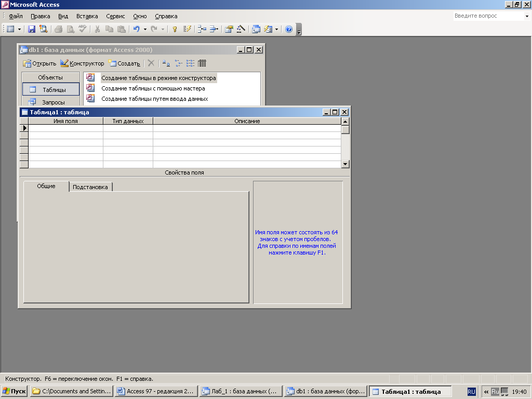This screenshot has height=399, width=532.
Task: Click the Properties icon in toolbar
Action: [x=229, y=29]
